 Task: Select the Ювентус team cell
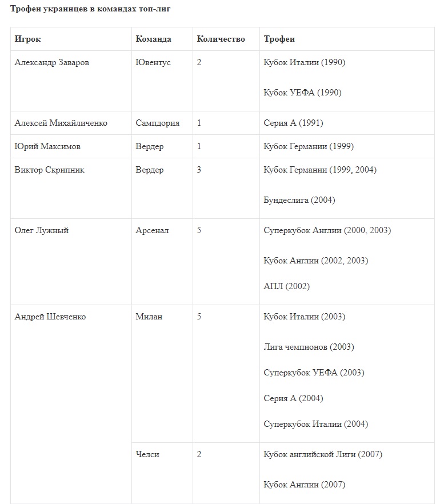pyautogui.click(x=153, y=62)
